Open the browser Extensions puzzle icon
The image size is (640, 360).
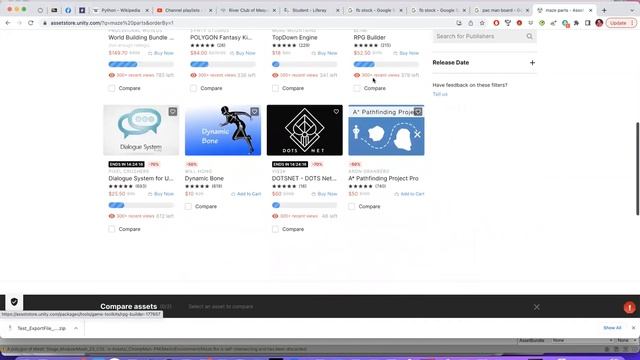576,23
